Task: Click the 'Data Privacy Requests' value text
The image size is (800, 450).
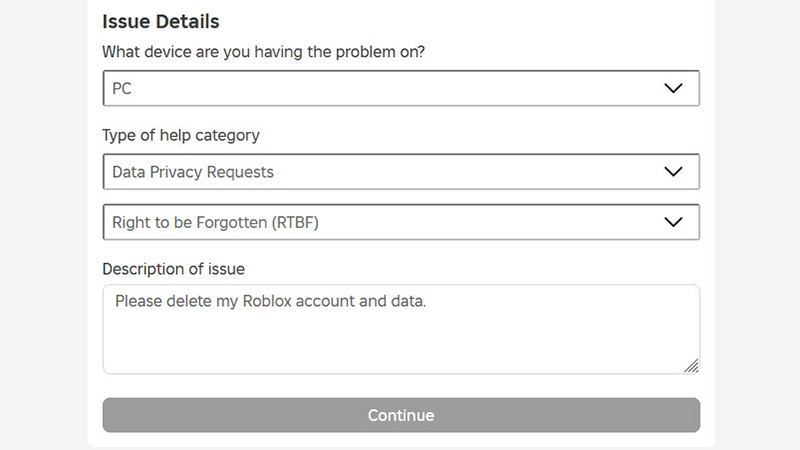Action: [193, 172]
